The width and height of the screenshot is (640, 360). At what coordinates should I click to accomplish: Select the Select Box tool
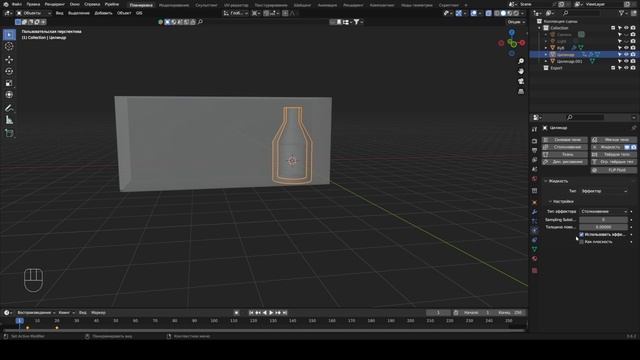tap(9, 35)
